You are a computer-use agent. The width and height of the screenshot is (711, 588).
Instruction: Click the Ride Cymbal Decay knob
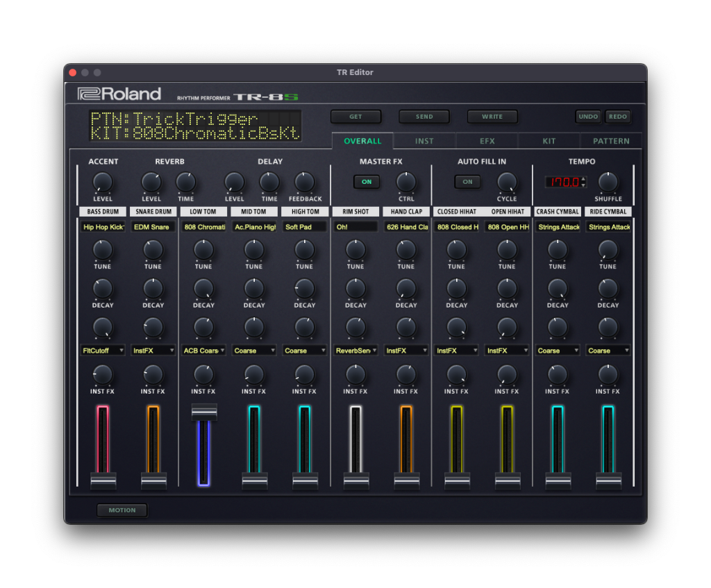(x=608, y=288)
